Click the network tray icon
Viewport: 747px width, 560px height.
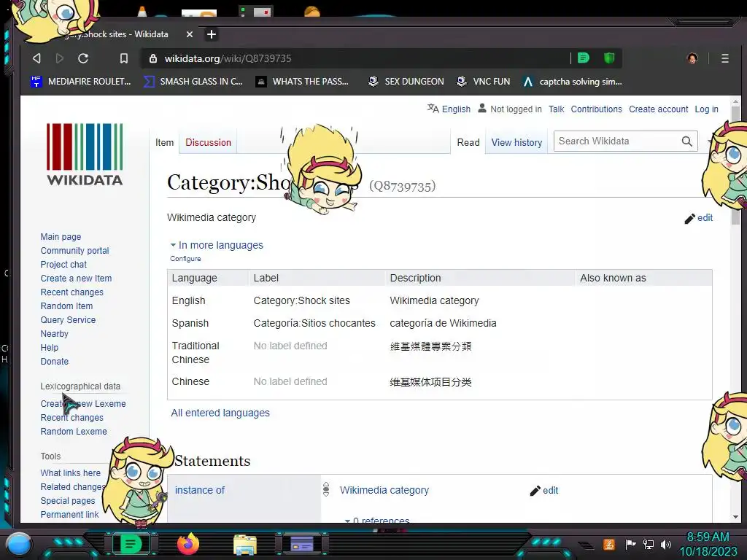click(649, 544)
